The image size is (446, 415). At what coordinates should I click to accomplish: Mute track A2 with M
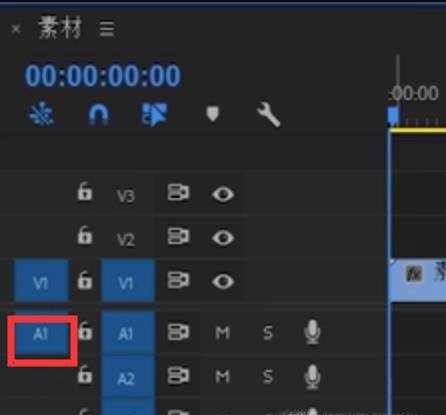pyautogui.click(x=222, y=377)
